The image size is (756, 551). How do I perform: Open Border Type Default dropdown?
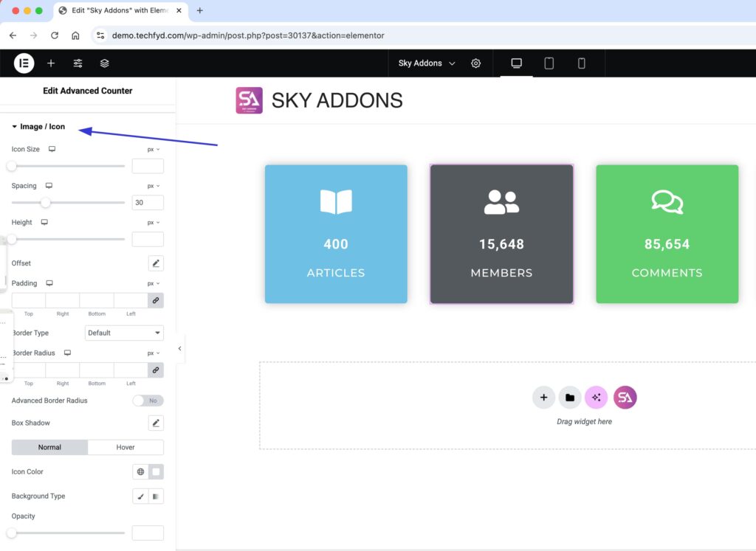124,333
